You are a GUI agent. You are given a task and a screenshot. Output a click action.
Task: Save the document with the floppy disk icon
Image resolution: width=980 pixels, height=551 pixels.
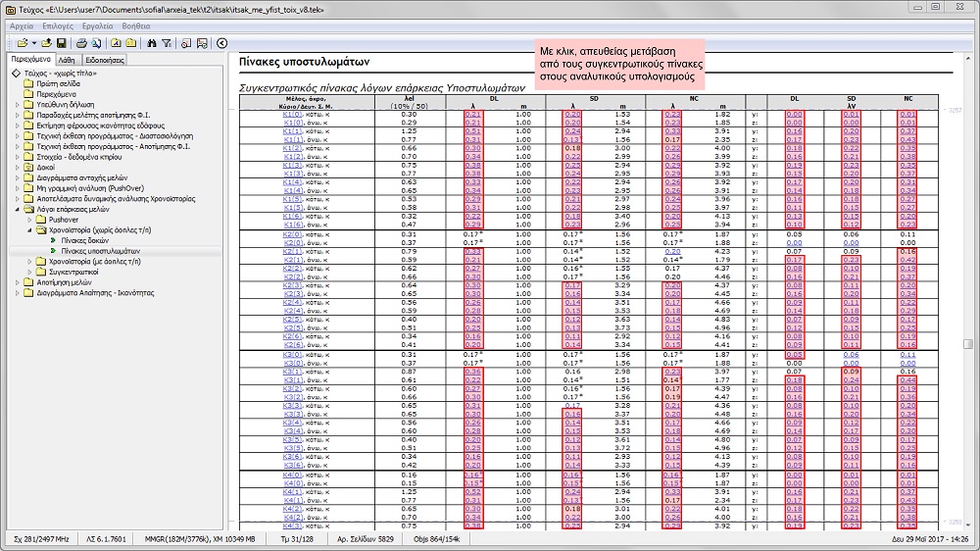tap(61, 43)
